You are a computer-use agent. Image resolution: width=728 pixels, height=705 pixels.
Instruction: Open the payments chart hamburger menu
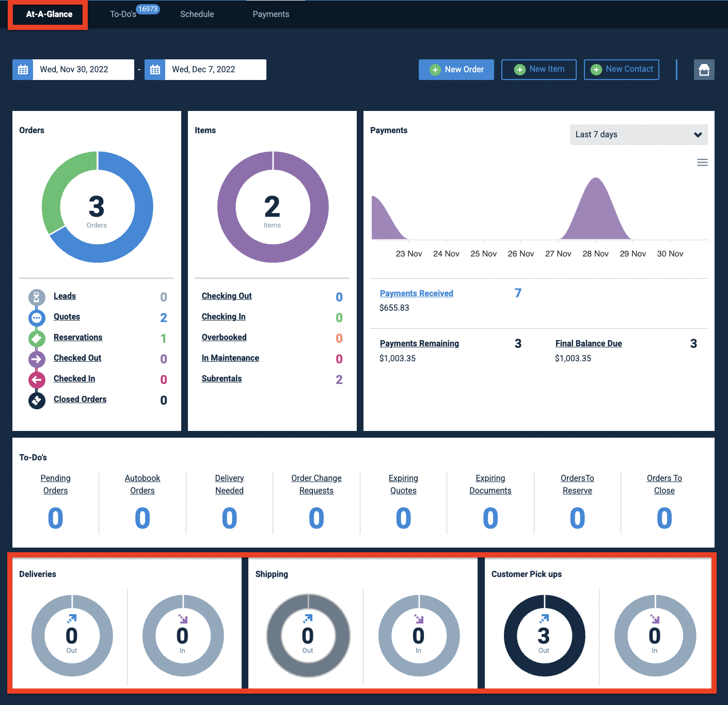[x=702, y=163]
